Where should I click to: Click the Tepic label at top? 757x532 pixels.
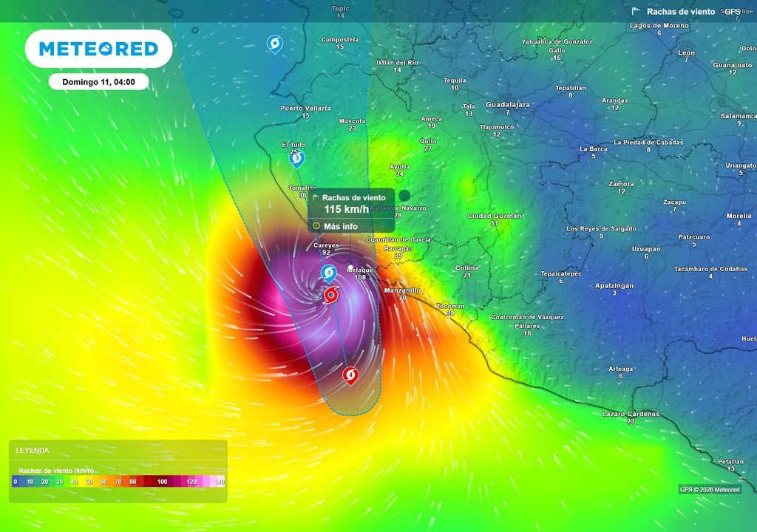[340, 8]
